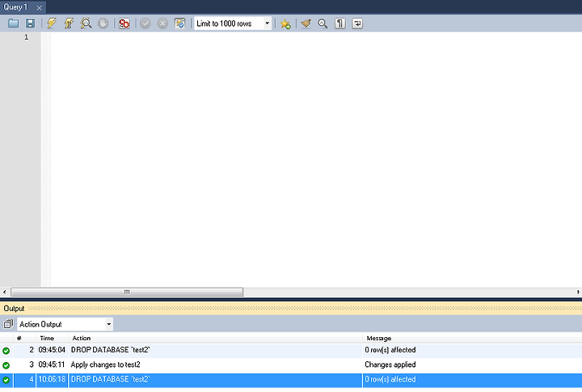Save snippet with star icon
582x392 pixels.
[285, 23]
